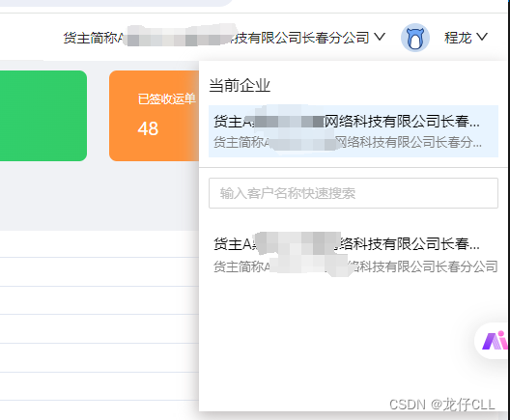Expand the 程龙 user menu
This screenshot has height=420, width=510.
click(x=466, y=38)
